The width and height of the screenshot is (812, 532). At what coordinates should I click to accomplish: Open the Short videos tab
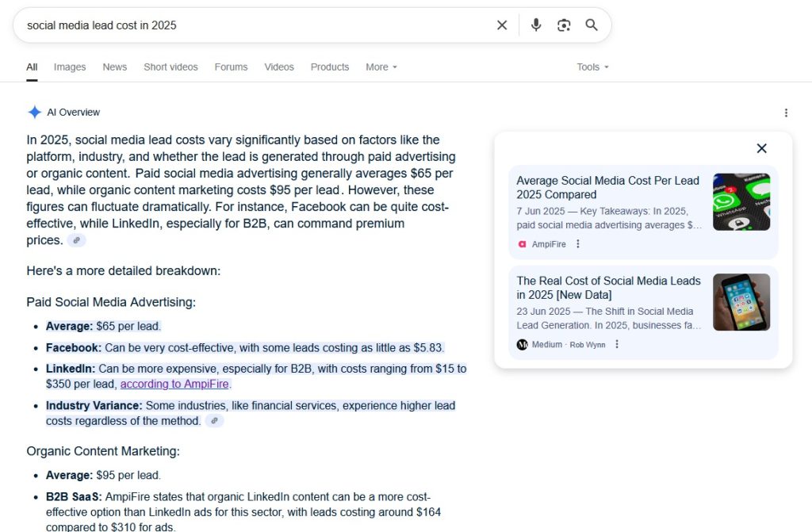click(171, 67)
